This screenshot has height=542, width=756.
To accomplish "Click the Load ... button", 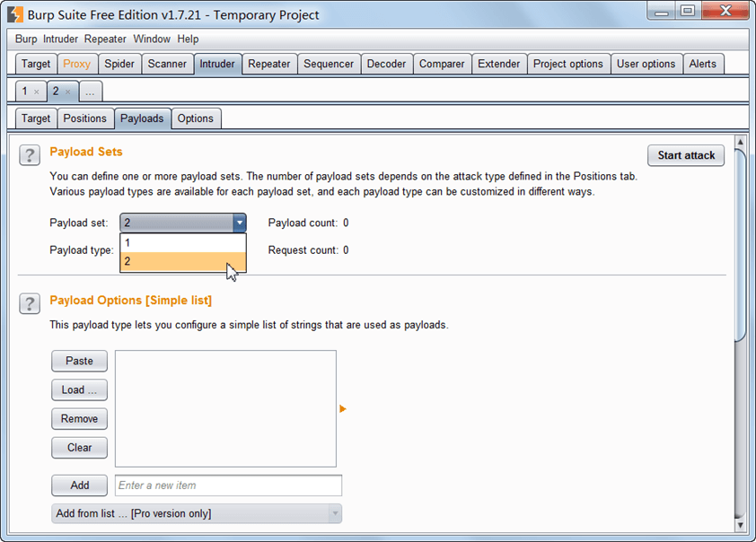I will point(80,389).
